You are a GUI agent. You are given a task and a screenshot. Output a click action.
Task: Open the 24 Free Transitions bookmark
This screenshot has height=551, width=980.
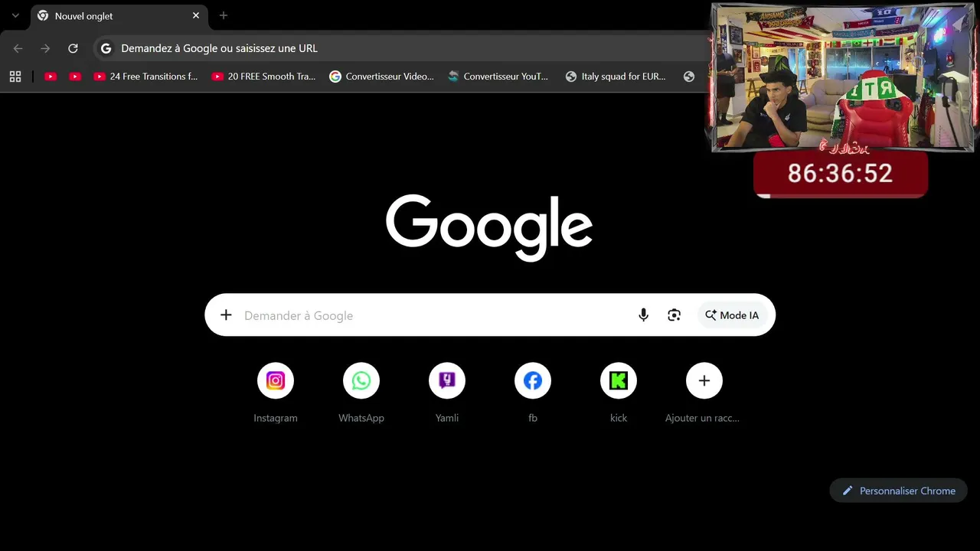(145, 77)
